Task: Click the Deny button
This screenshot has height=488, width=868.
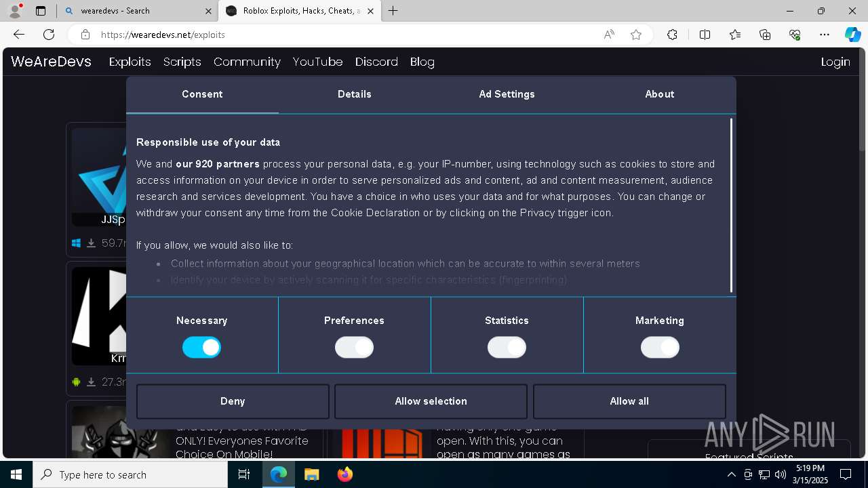Action: [x=233, y=401]
